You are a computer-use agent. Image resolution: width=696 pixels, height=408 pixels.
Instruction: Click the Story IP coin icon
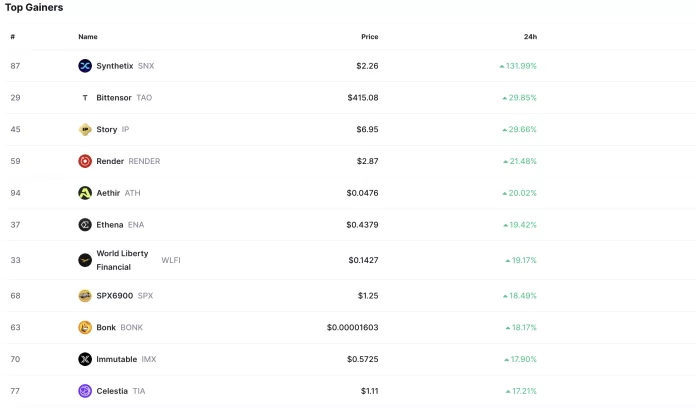[85, 130]
